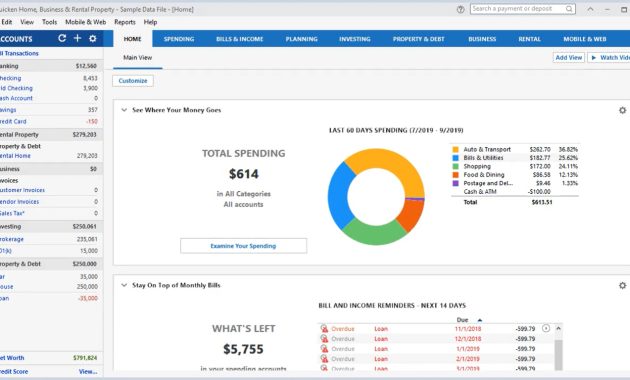Click the play icon in Watch Video
This screenshot has width=630, height=380.
594,58
